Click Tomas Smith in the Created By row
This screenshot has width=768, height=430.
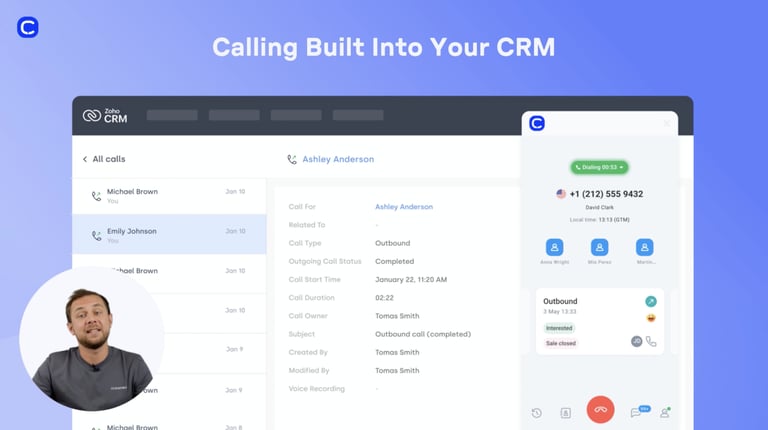click(x=397, y=352)
